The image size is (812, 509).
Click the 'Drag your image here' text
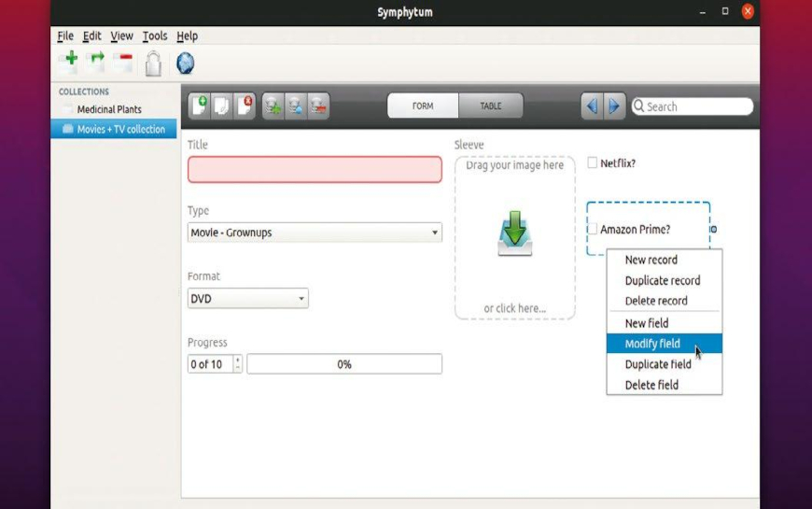point(515,164)
